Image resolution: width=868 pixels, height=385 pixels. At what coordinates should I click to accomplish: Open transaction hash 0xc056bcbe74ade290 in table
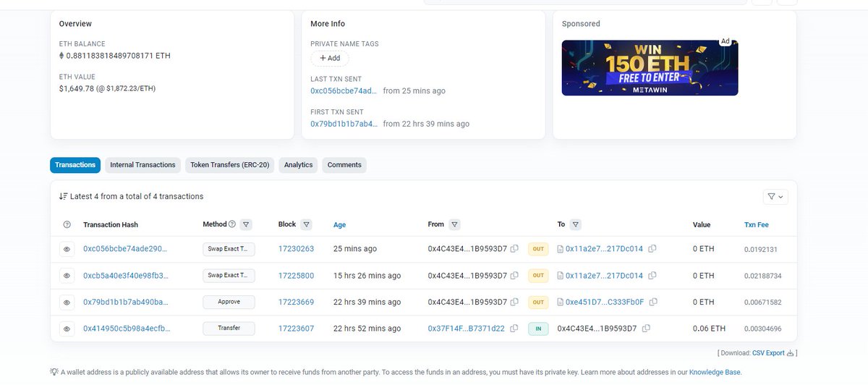[x=125, y=249]
